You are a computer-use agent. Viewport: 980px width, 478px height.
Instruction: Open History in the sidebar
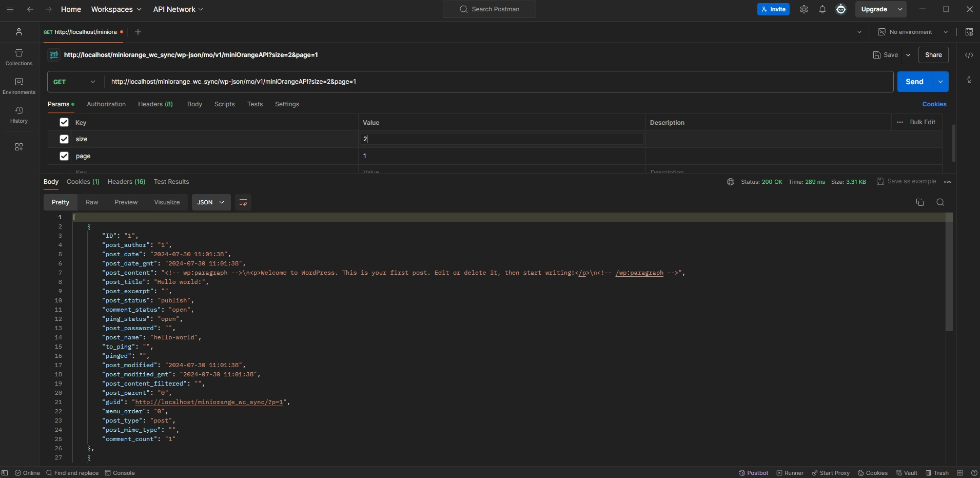pos(19,115)
